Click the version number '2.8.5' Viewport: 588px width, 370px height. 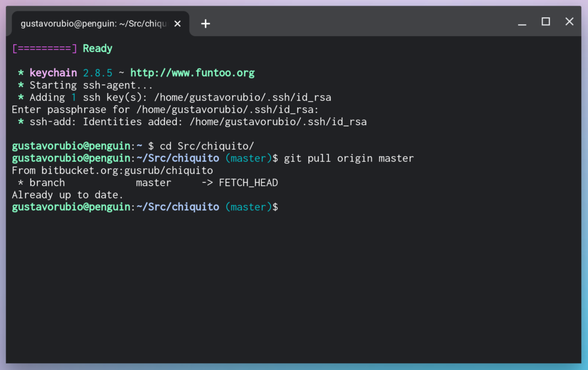[98, 73]
